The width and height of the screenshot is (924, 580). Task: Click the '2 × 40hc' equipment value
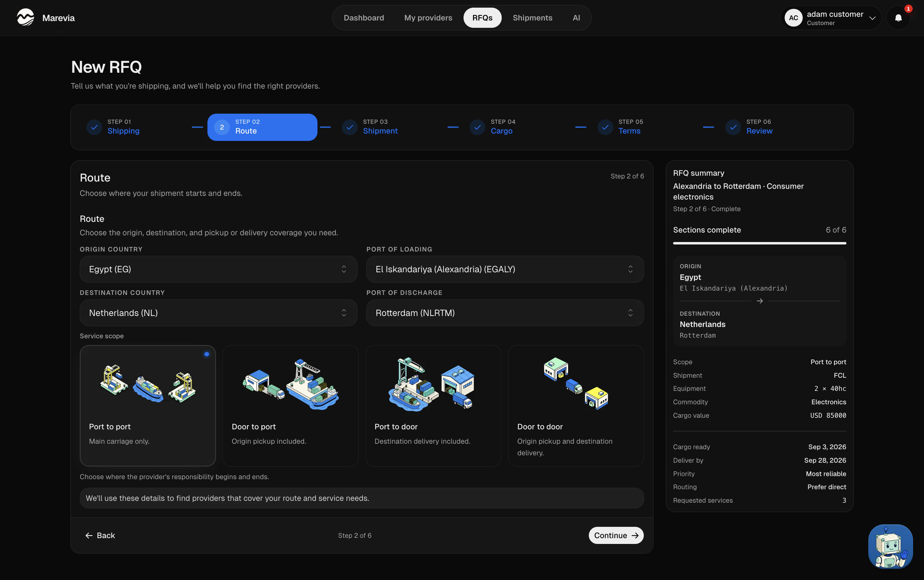(x=830, y=389)
